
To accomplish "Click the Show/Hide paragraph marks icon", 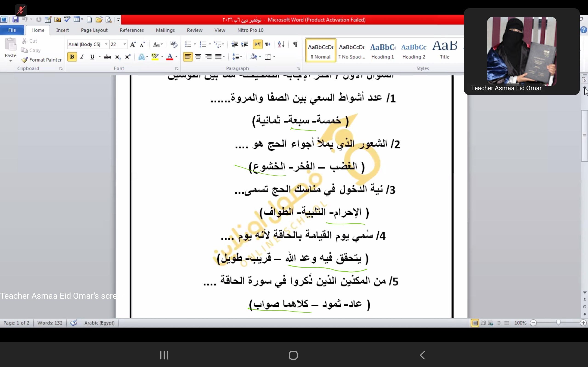I will point(295,44).
